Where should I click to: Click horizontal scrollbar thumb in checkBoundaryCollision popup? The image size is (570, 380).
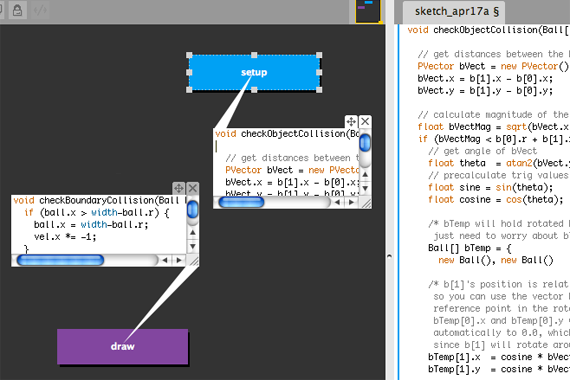[x=60, y=260]
